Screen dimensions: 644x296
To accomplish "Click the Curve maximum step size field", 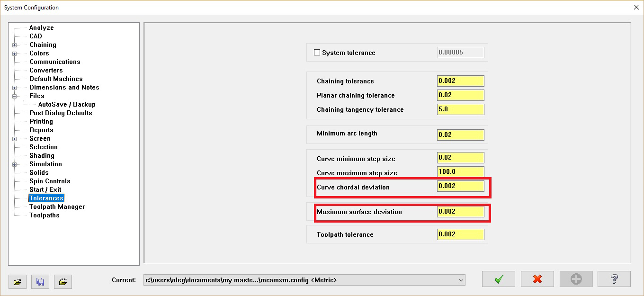I will [x=461, y=172].
